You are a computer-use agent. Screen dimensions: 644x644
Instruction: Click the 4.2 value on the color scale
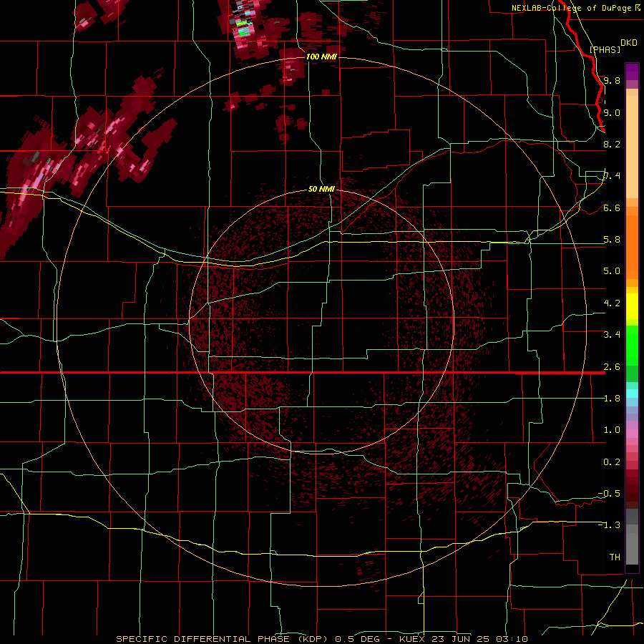tap(612, 303)
